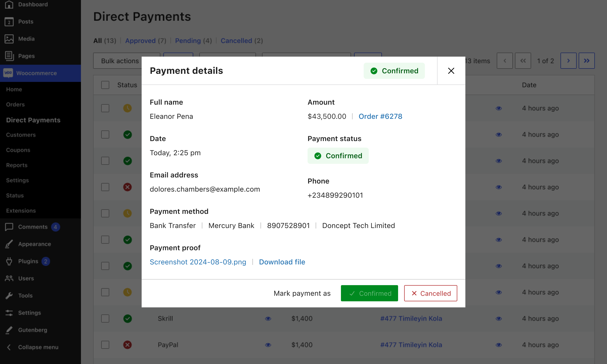607x364 pixels.
Task: Close the Payment details dialog
Action: pyautogui.click(x=451, y=71)
